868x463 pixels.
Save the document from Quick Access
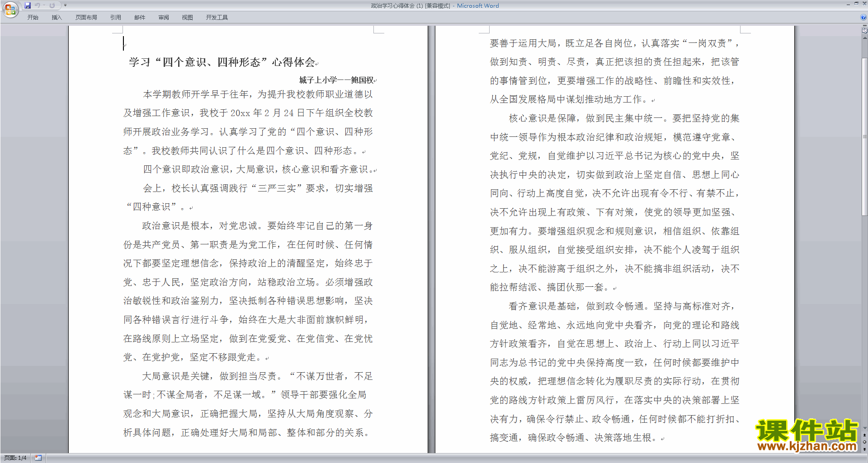coord(28,5)
